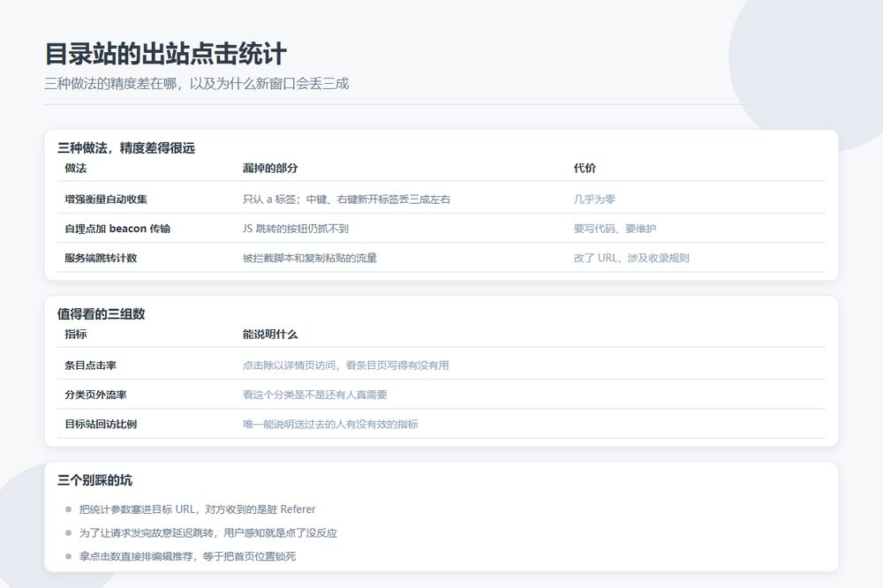Click the title 目录站的出站点击统计
The width and height of the screenshot is (883, 588).
166,54
